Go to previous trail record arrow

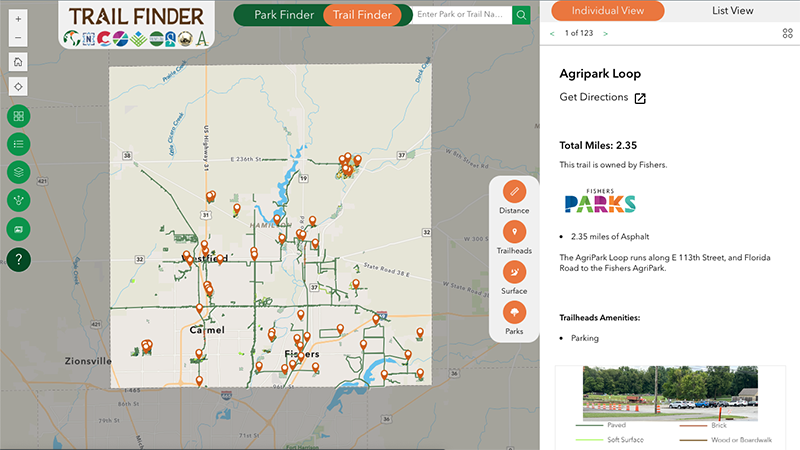coord(552,34)
